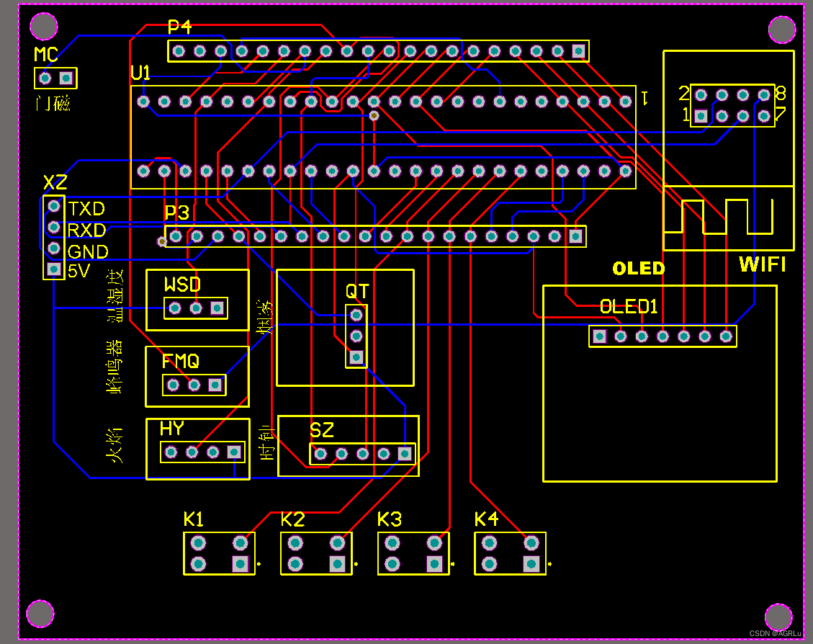Select the TXD pin label
The width and height of the screenshot is (813, 644).
pos(86,209)
